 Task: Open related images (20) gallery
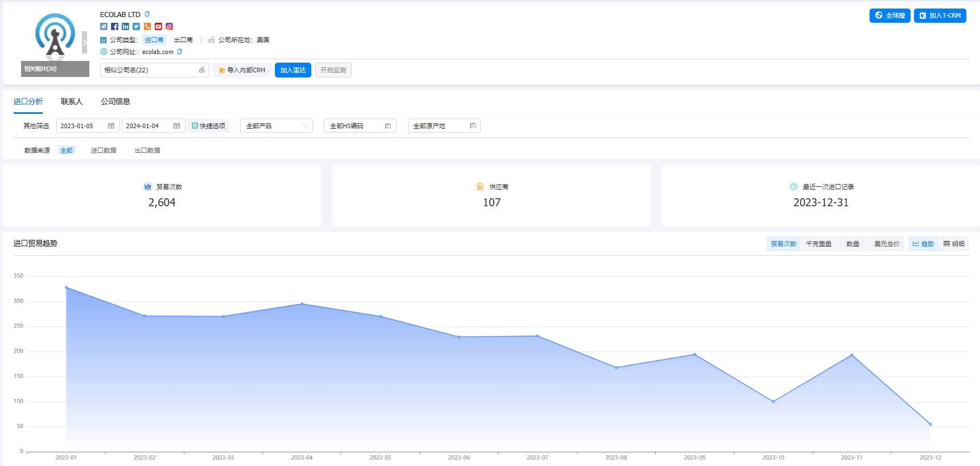tap(55, 69)
